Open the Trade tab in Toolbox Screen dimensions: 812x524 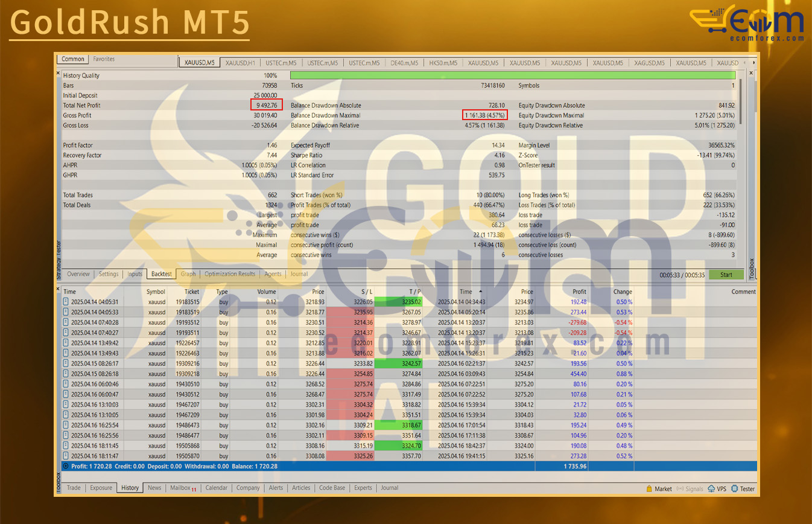point(74,488)
